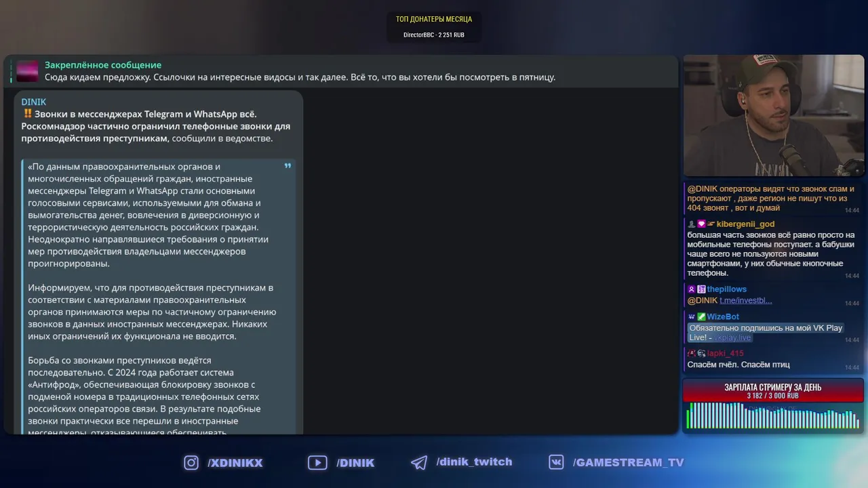Image resolution: width=868 pixels, height=488 pixels.
Task: Click the audio visualizer bars under the goal
Action: click(773, 415)
